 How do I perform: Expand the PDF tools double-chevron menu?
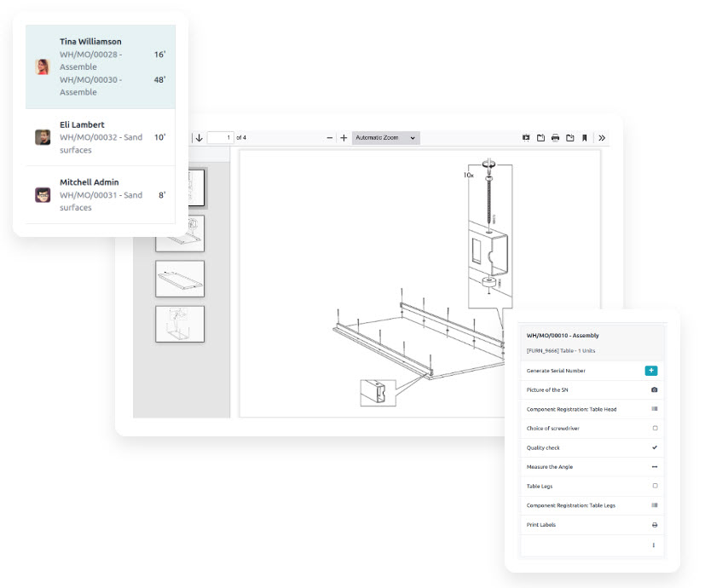[x=602, y=138]
